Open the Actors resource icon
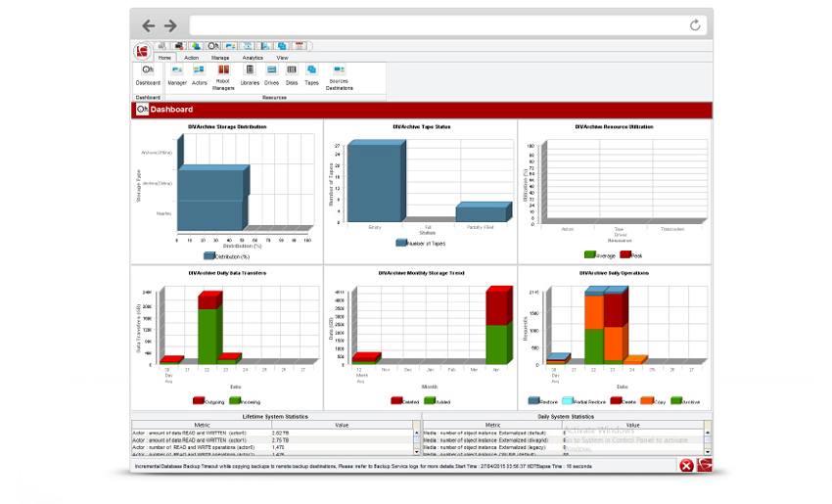This screenshot has width=832, height=504. (x=199, y=74)
